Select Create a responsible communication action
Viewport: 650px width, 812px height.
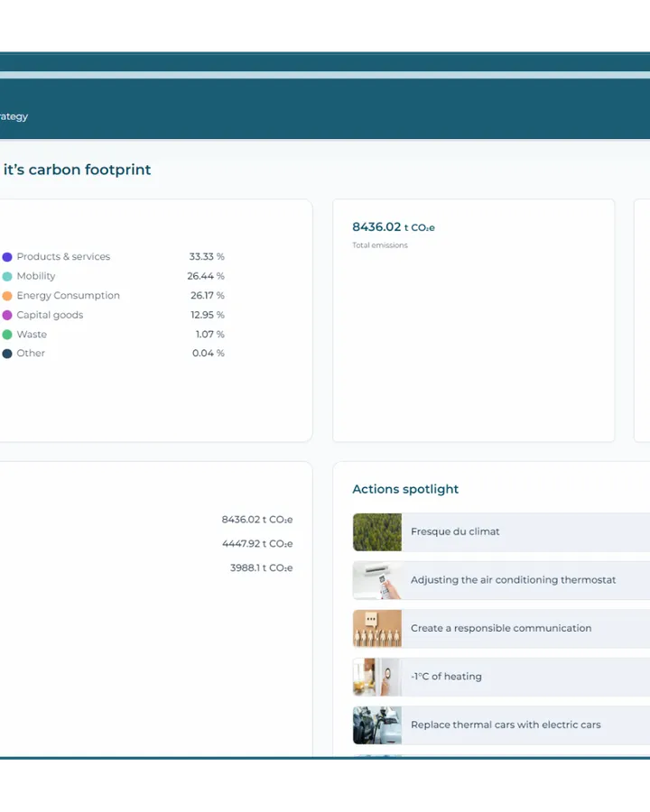coord(501,628)
